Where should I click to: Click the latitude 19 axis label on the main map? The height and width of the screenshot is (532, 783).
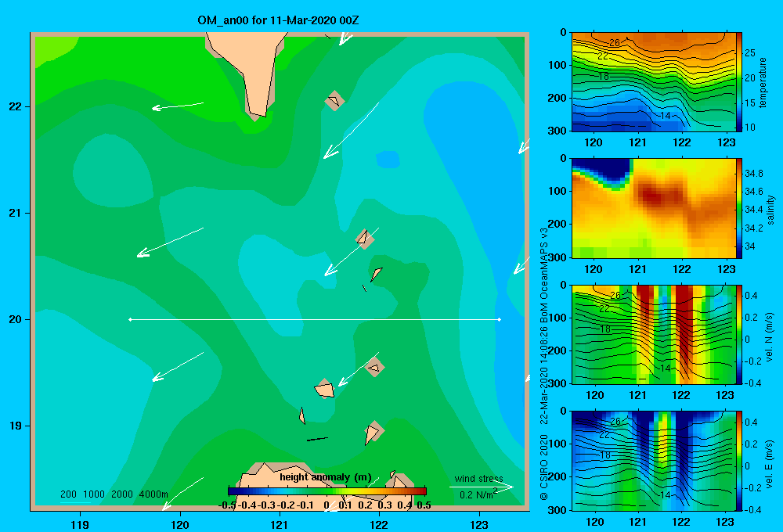(16, 426)
